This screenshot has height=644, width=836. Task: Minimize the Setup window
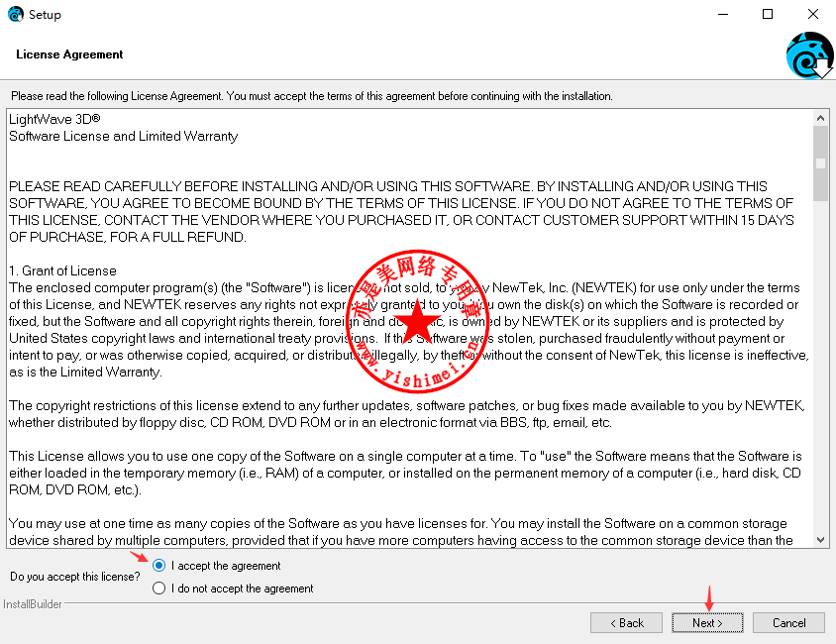(723, 14)
